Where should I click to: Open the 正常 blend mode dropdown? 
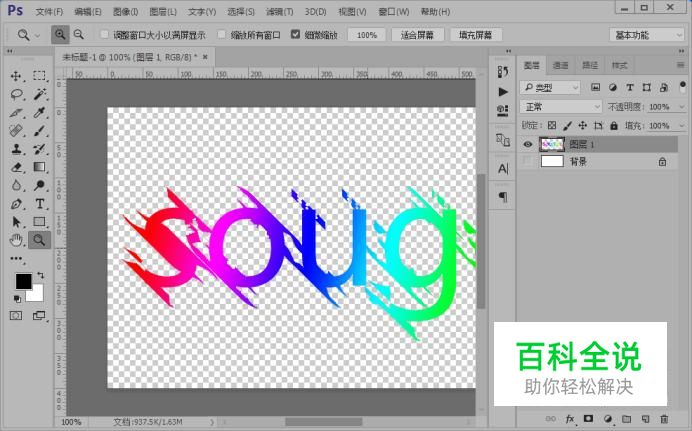pos(561,107)
